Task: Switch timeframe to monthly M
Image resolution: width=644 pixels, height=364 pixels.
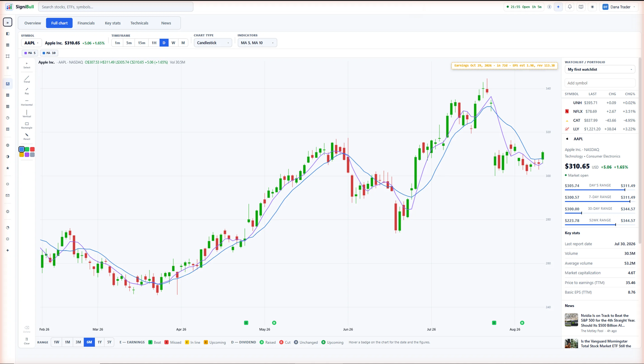Action: tap(183, 43)
